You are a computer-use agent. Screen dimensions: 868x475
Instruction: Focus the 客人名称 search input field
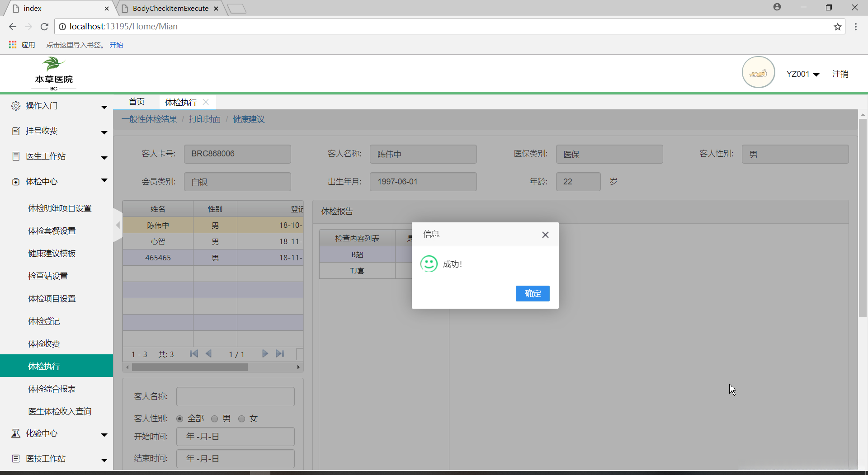coord(236,396)
